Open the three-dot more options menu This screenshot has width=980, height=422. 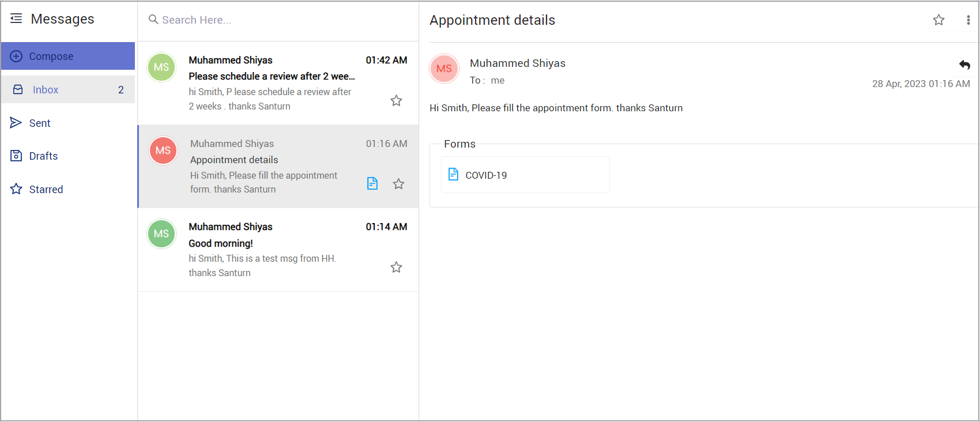968,20
